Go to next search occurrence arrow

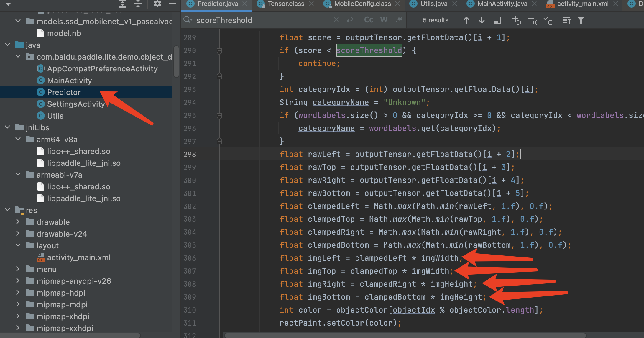482,20
